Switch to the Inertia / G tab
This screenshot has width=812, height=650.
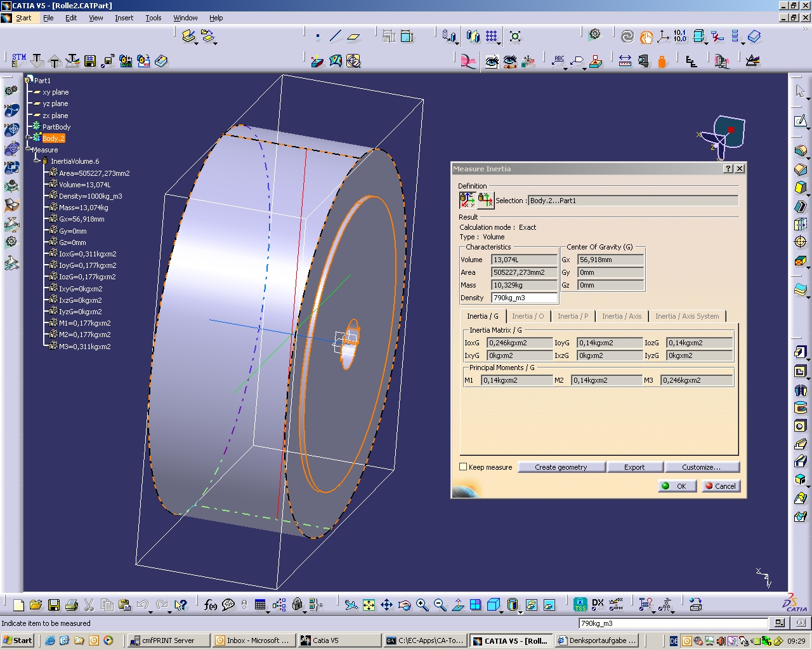(x=482, y=316)
